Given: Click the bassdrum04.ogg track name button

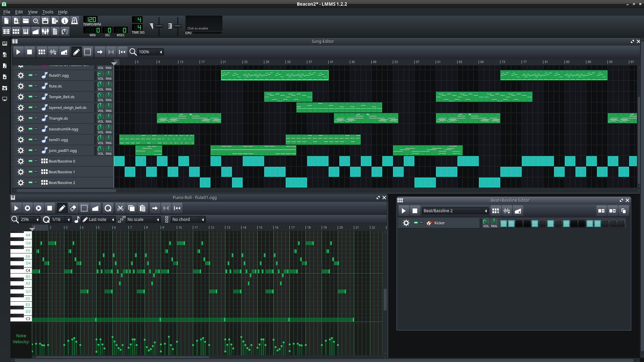Looking at the screenshot, I should [67, 129].
